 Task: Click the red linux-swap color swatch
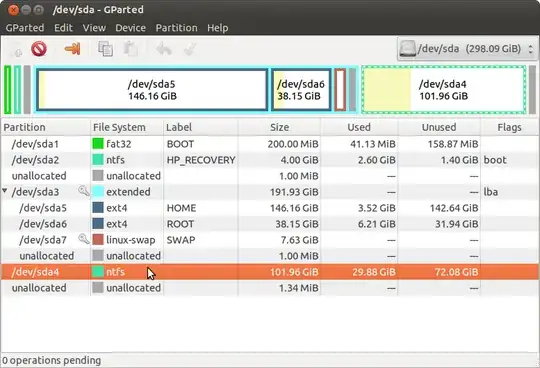[98, 240]
